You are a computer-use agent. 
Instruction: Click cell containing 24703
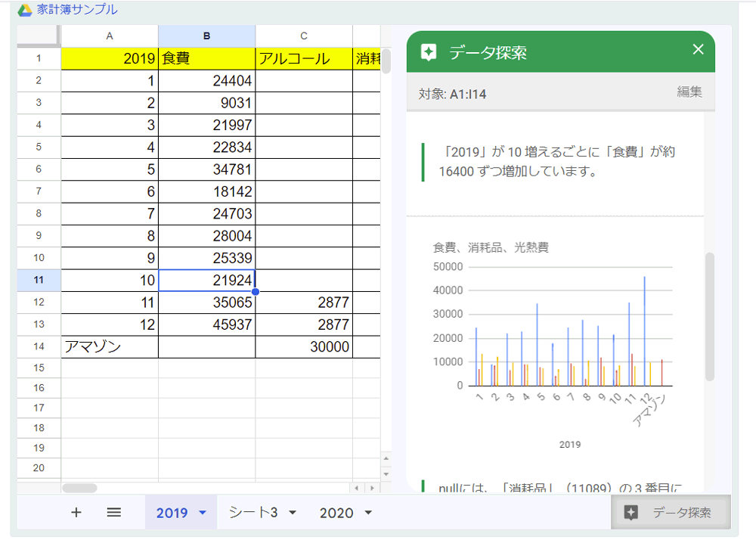click(207, 214)
